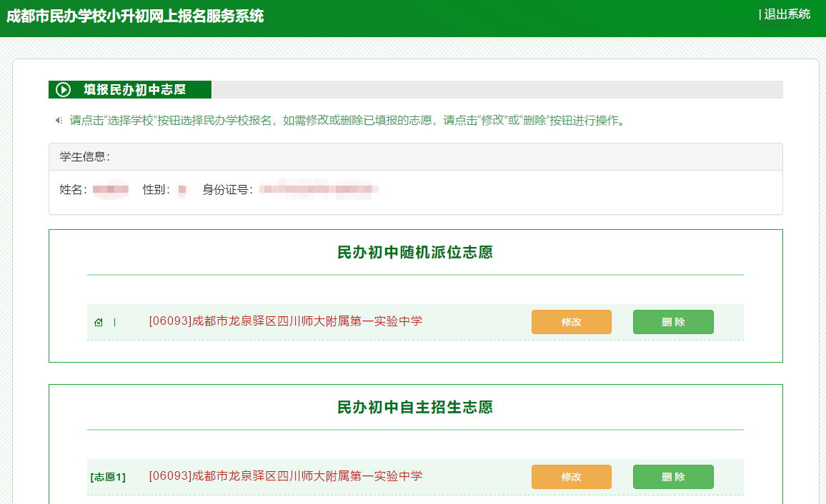The width and height of the screenshot is (826, 504).
Task: Click the site title 成都市民办学校小升初网上报名服务系统
Action: [x=135, y=16]
